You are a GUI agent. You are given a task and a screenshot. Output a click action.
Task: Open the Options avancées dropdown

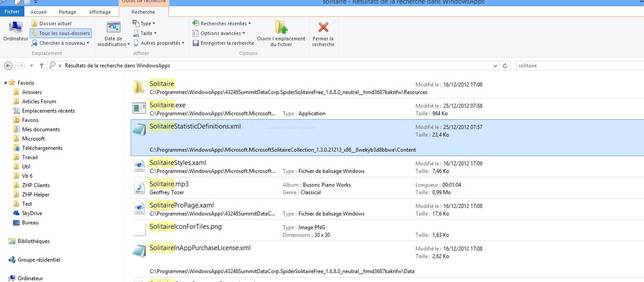pos(219,33)
